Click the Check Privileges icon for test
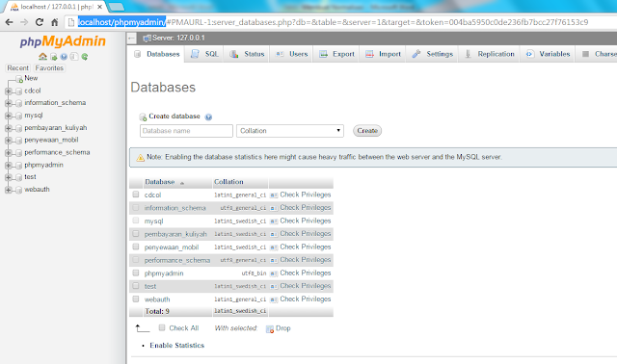This screenshot has width=617, height=364. tap(274, 286)
